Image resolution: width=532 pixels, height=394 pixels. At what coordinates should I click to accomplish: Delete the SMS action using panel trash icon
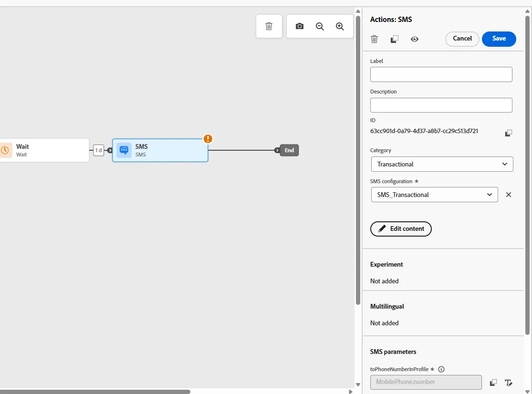[x=374, y=39]
